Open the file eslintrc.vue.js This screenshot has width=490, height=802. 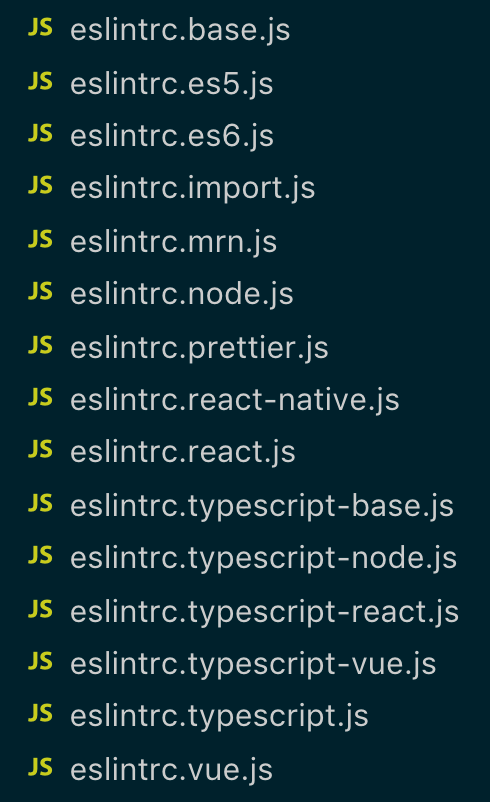point(171,770)
